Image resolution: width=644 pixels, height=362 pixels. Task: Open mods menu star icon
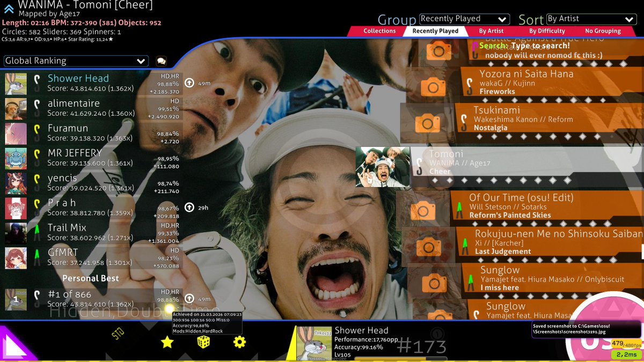[167, 342]
